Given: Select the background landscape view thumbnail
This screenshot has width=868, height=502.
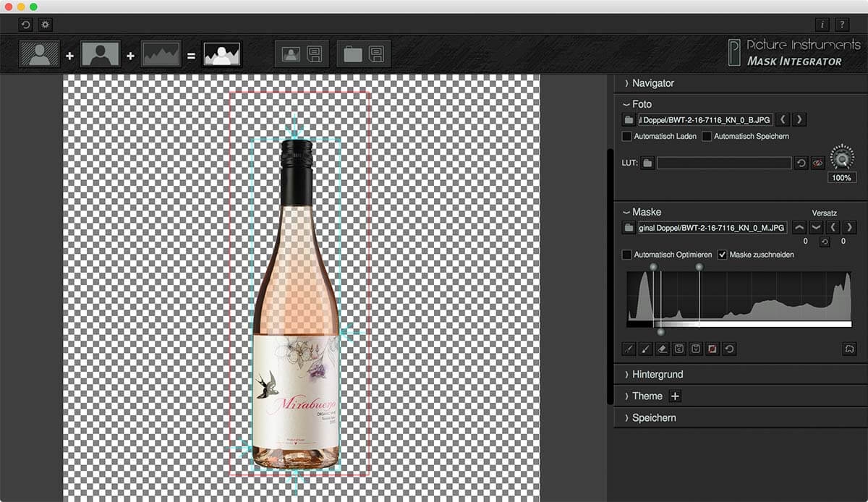Looking at the screenshot, I should pyautogui.click(x=161, y=54).
